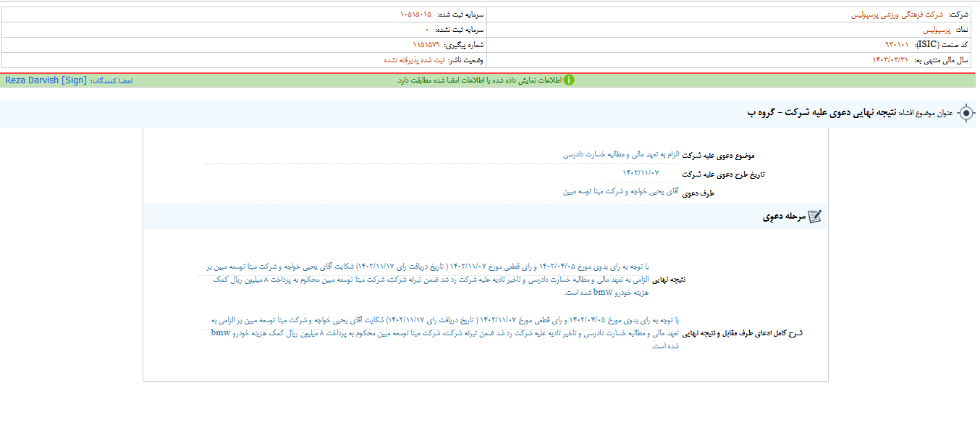
Task: Click the مرحله دعوی section header
Action: (783, 217)
